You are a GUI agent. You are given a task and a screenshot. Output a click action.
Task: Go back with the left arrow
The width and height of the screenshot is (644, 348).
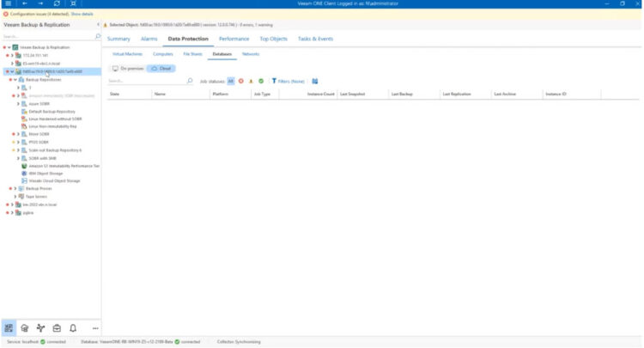25,3
